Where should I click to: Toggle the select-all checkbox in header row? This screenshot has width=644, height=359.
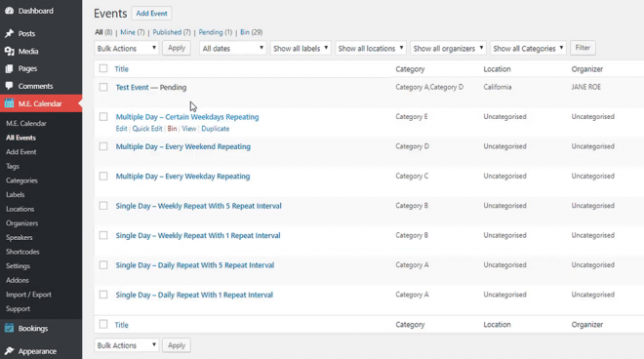click(103, 68)
